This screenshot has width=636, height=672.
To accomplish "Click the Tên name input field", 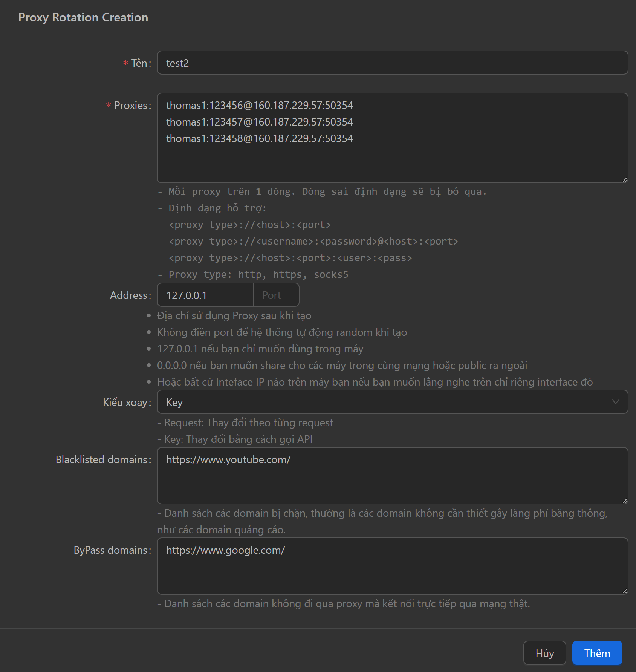I will click(392, 63).
